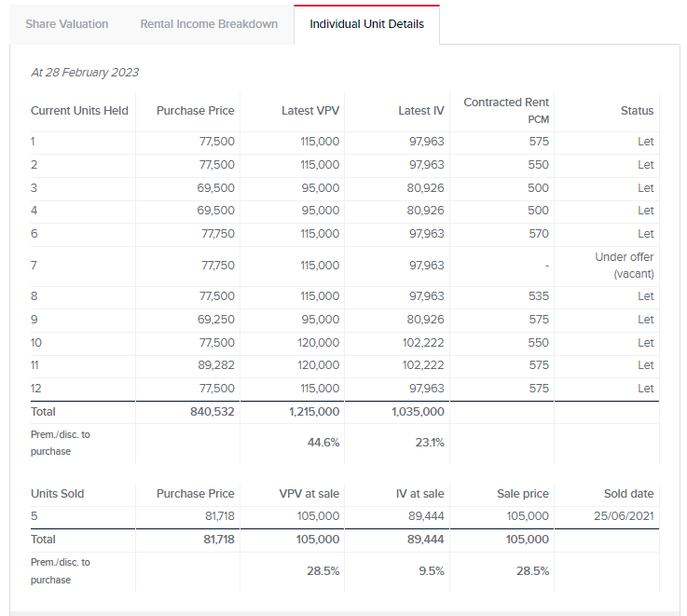The image size is (687, 616).
Task: Click the Latest VPV column header
Action: tap(310, 111)
